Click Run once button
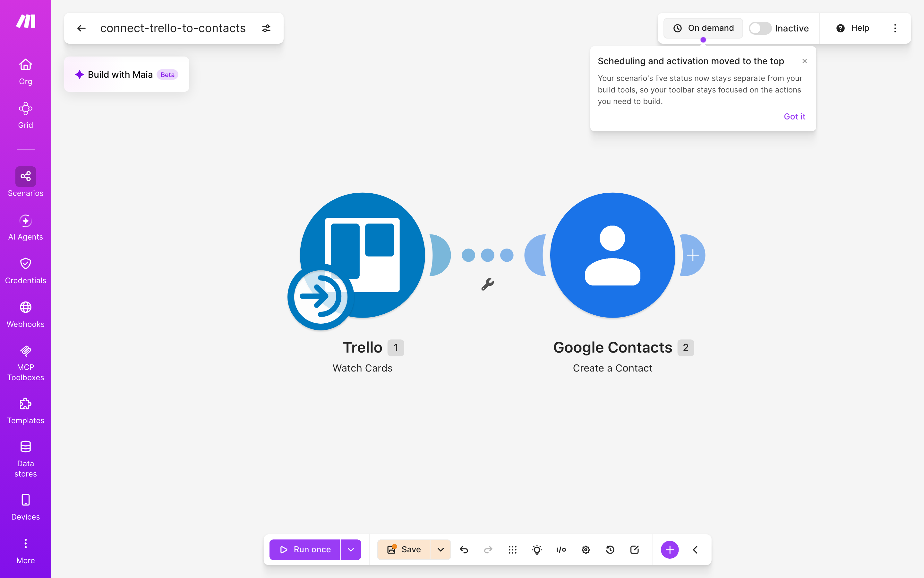Viewport: 924px width, 578px height. coord(305,550)
